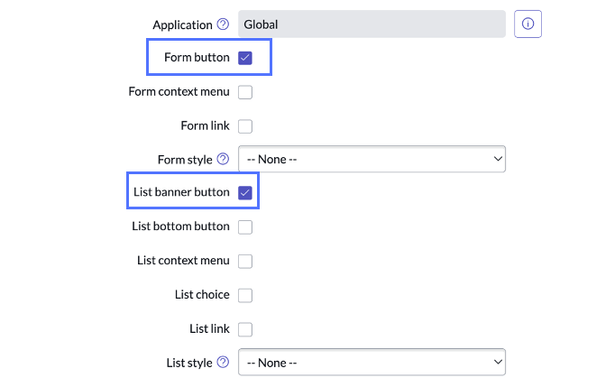Uncheck the List banner button checkbox
Image resolution: width=615 pixels, height=379 pixels.
(x=245, y=193)
